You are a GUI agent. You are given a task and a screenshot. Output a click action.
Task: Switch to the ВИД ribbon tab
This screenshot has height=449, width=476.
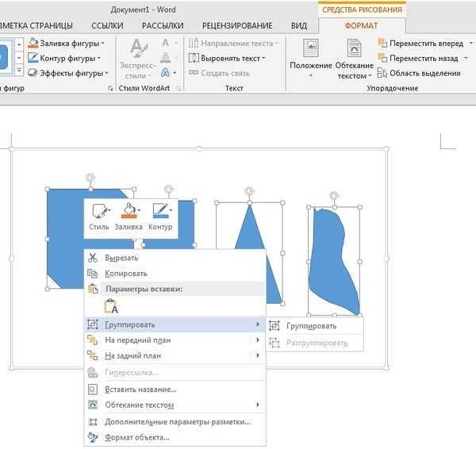[299, 25]
